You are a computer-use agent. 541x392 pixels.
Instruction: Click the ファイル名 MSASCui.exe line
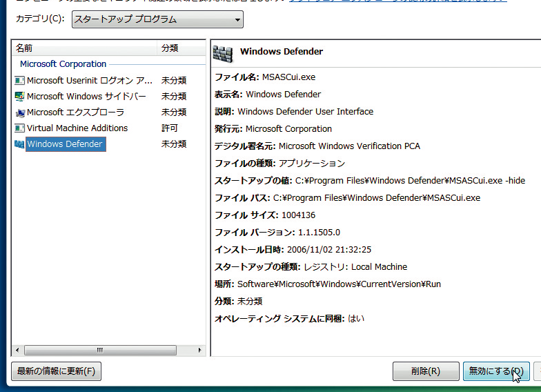click(x=265, y=77)
